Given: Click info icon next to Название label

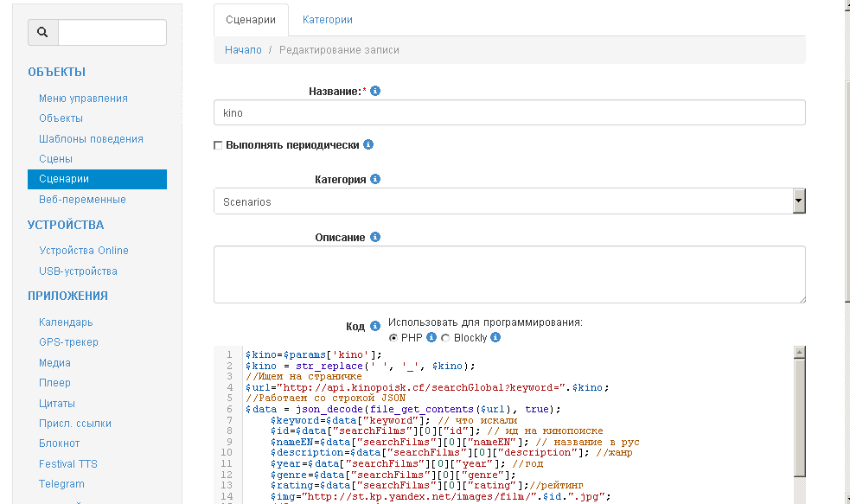Looking at the screenshot, I should (x=375, y=91).
